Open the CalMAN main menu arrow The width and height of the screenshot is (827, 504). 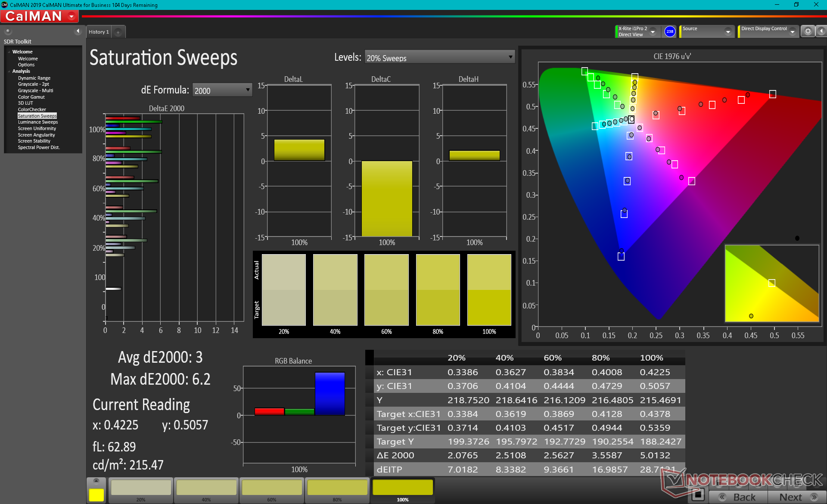(x=72, y=16)
